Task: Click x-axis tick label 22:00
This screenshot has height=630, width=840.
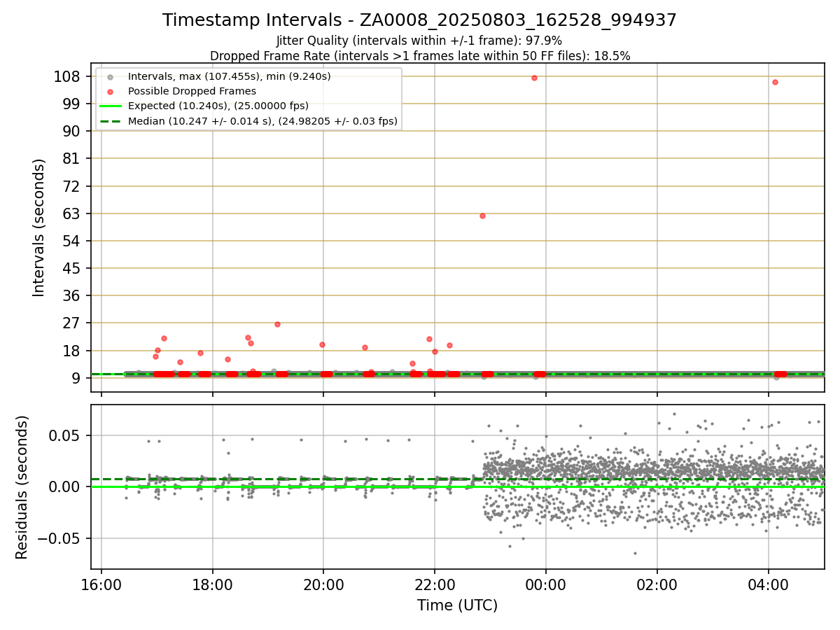Action: point(435,584)
